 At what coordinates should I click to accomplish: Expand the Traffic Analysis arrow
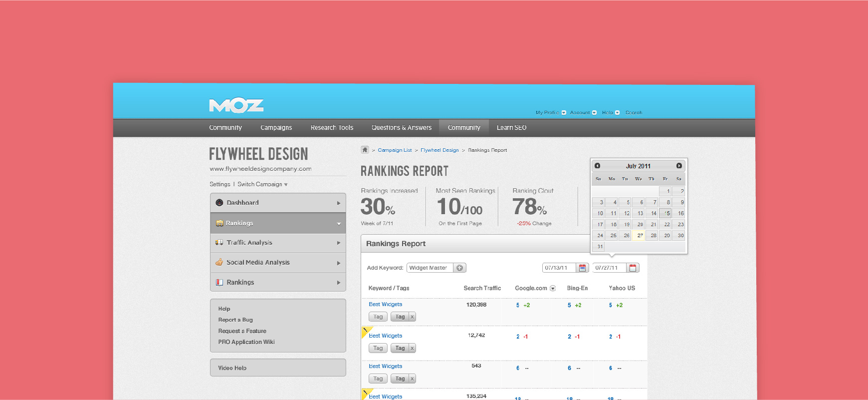(338, 243)
